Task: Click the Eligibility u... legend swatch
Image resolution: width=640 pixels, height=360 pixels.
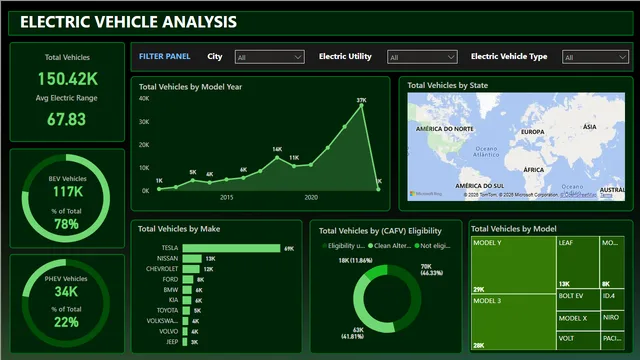Action: 324,246
